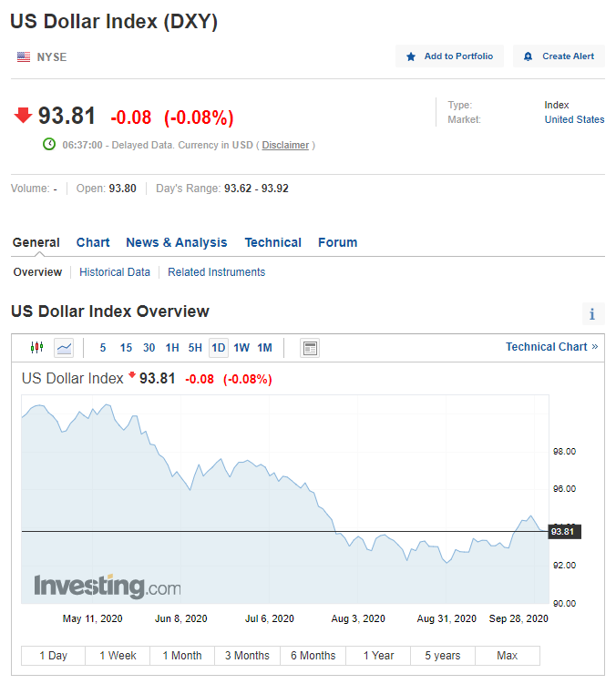Click the United States market link
Screen dimensions: 616x684
pos(574,119)
